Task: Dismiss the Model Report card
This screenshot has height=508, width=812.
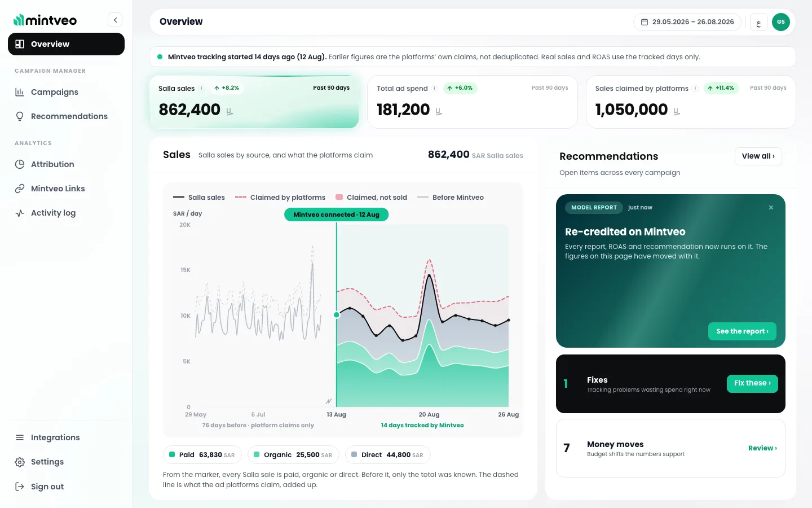Action: [771, 208]
